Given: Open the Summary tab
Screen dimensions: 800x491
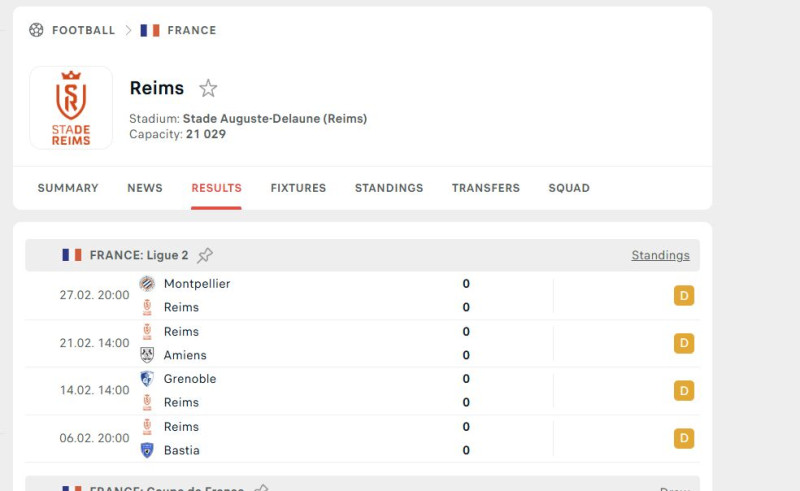Looking at the screenshot, I should (x=68, y=188).
